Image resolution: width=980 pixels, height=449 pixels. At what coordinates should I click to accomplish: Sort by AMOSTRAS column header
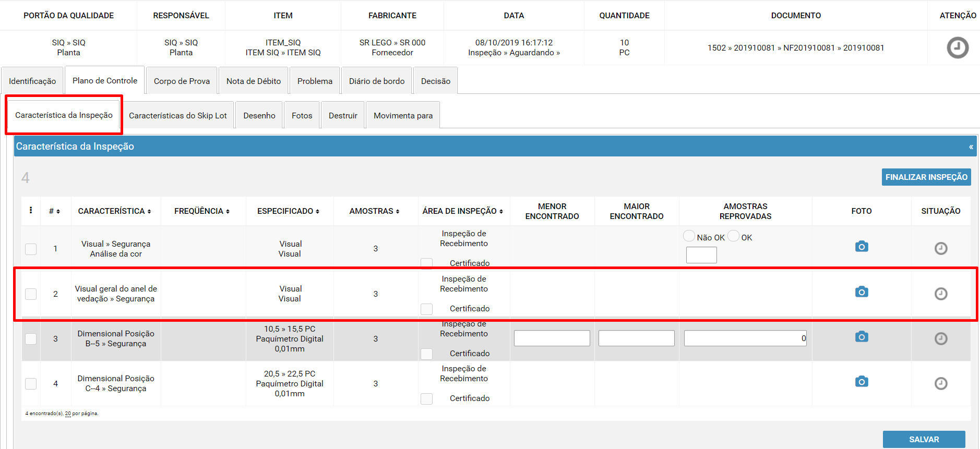[374, 211]
